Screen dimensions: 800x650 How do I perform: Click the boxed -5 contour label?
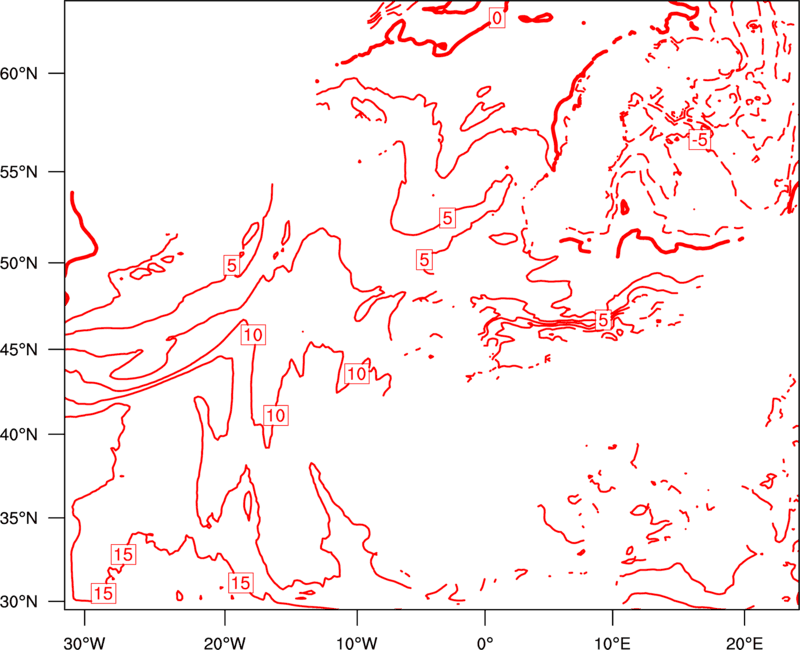tap(699, 139)
